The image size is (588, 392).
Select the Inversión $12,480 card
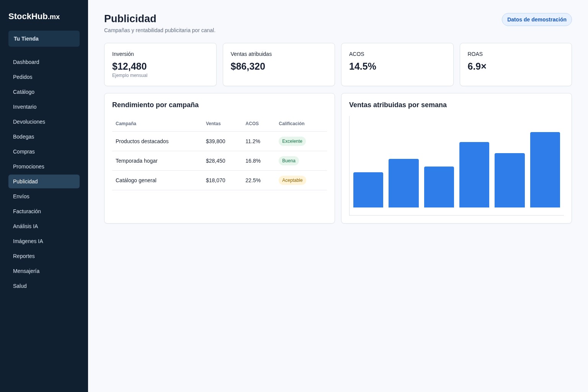click(160, 64)
